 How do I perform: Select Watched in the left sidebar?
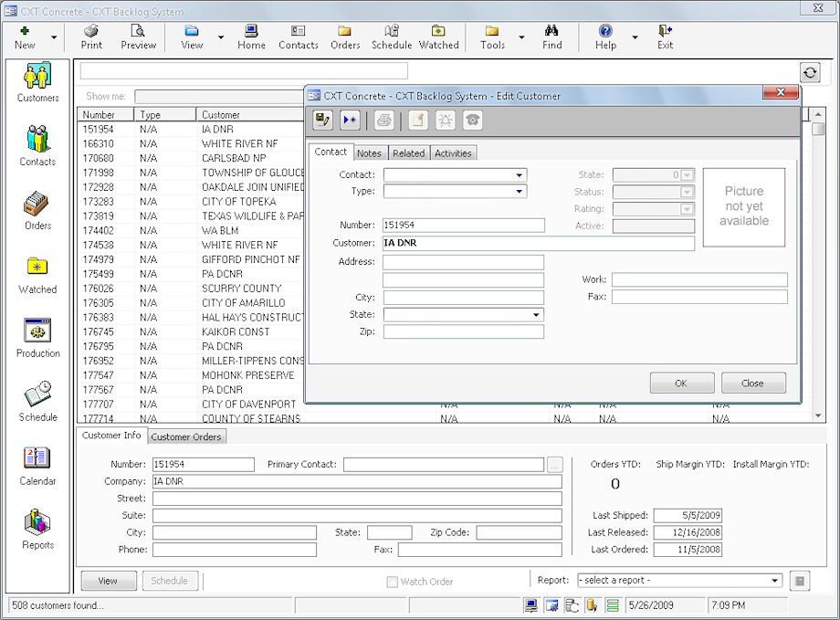click(x=37, y=274)
